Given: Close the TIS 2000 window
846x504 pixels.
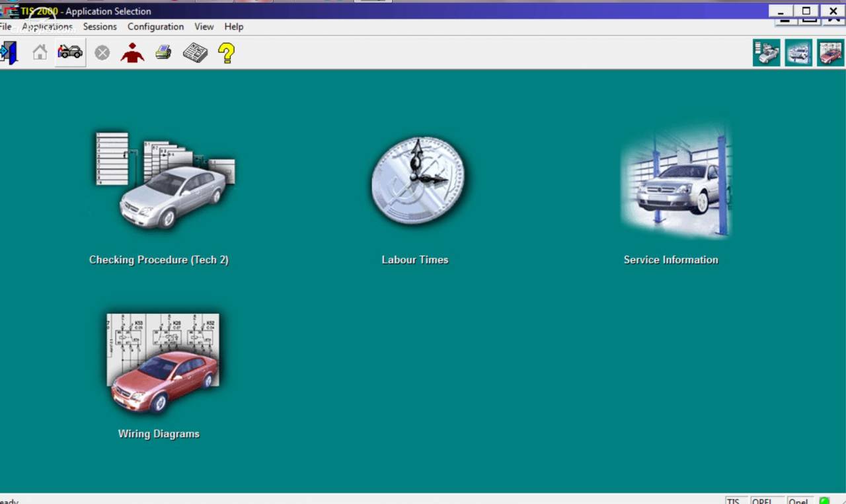Looking at the screenshot, I should coord(833,11).
